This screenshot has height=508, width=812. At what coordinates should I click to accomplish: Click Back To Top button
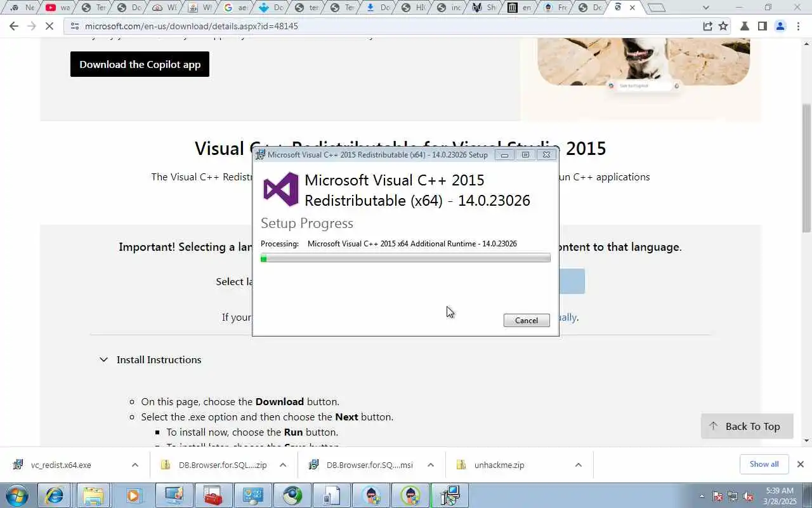747,426
